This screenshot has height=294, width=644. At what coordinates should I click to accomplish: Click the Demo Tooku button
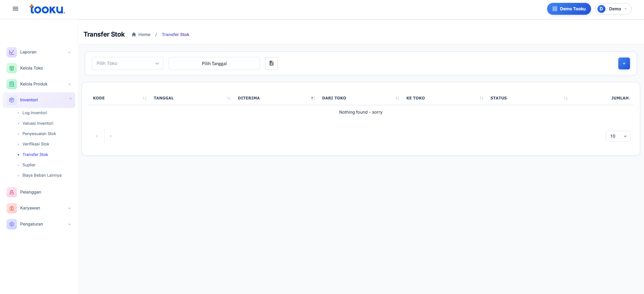(x=569, y=9)
